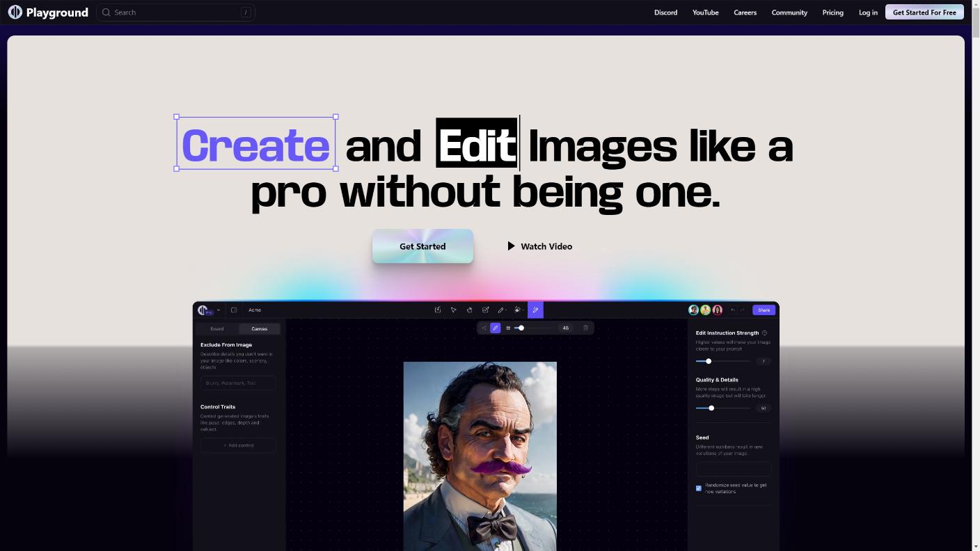Open the Community page from the top navigation

789,13
